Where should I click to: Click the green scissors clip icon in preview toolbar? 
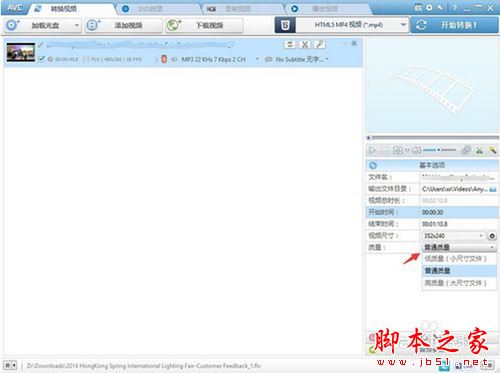click(x=479, y=150)
